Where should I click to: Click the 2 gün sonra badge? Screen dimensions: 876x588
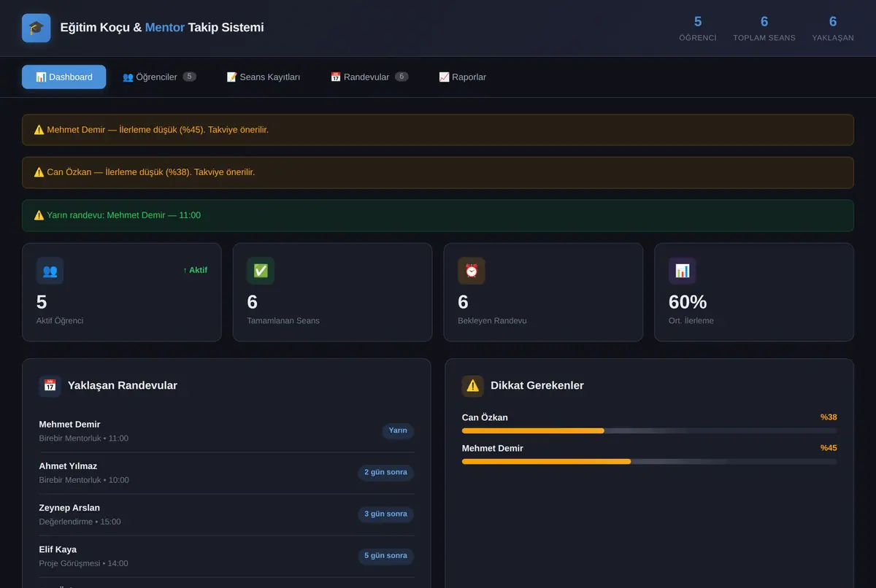pos(386,473)
